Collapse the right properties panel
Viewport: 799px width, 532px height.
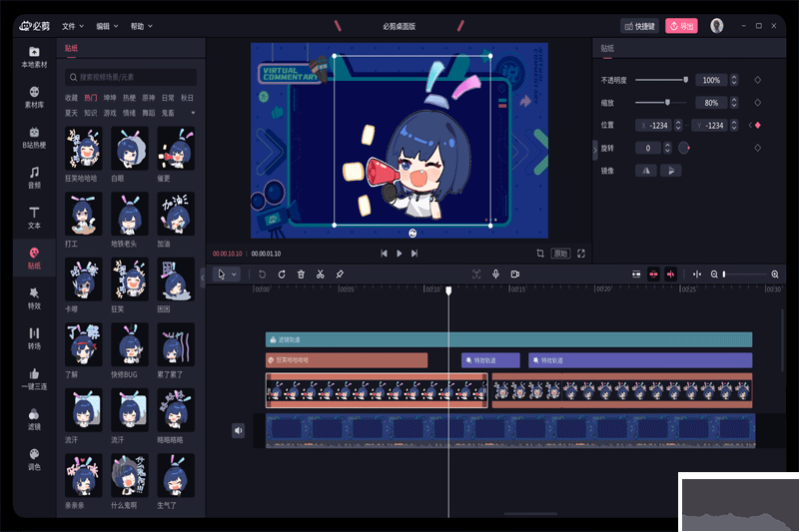(x=594, y=150)
